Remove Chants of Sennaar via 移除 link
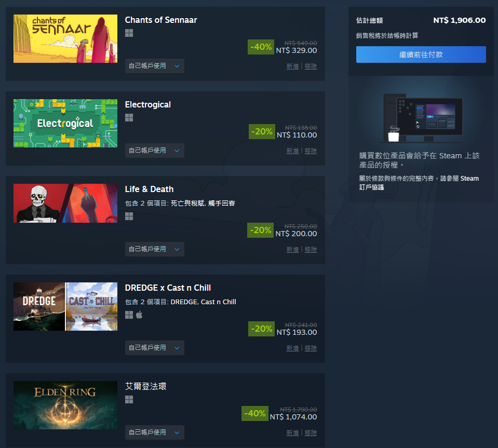Viewport: 498px width, 448px height. pos(311,66)
